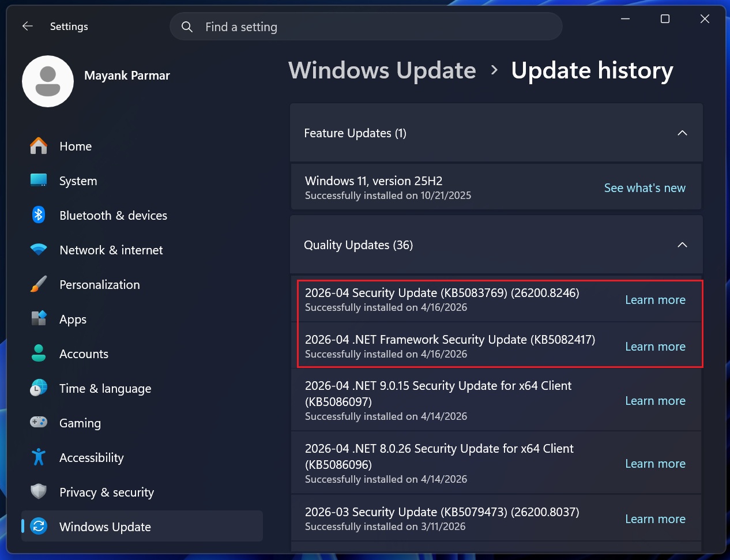Open the Apps settings icon
730x560 pixels.
(38, 319)
